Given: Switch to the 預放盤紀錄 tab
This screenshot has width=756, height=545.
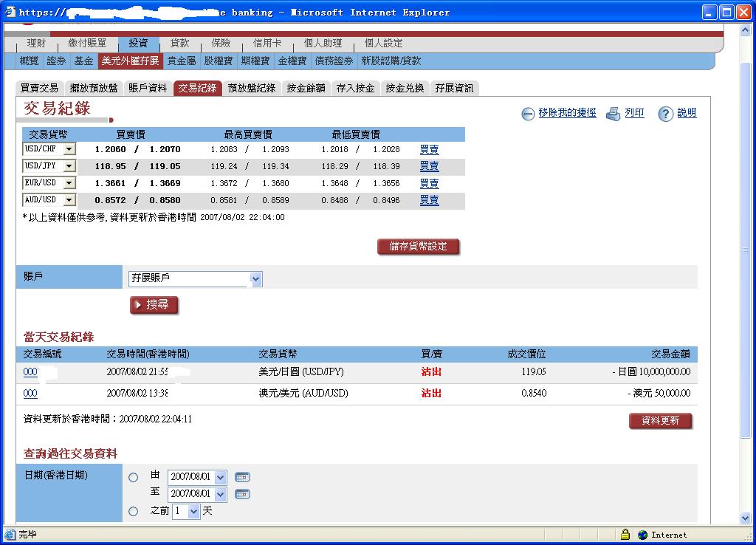Looking at the screenshot, I should tap(252, 89).
